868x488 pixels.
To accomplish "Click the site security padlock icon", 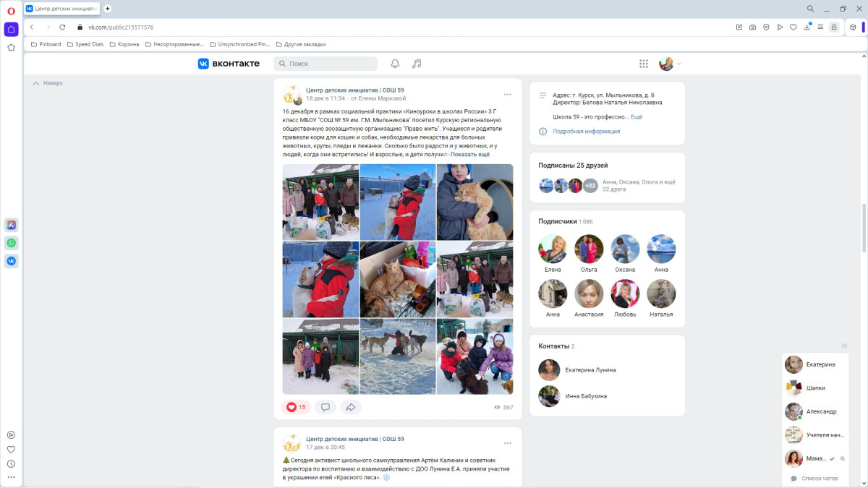I will pyautogui.click(x=80, y=27).
